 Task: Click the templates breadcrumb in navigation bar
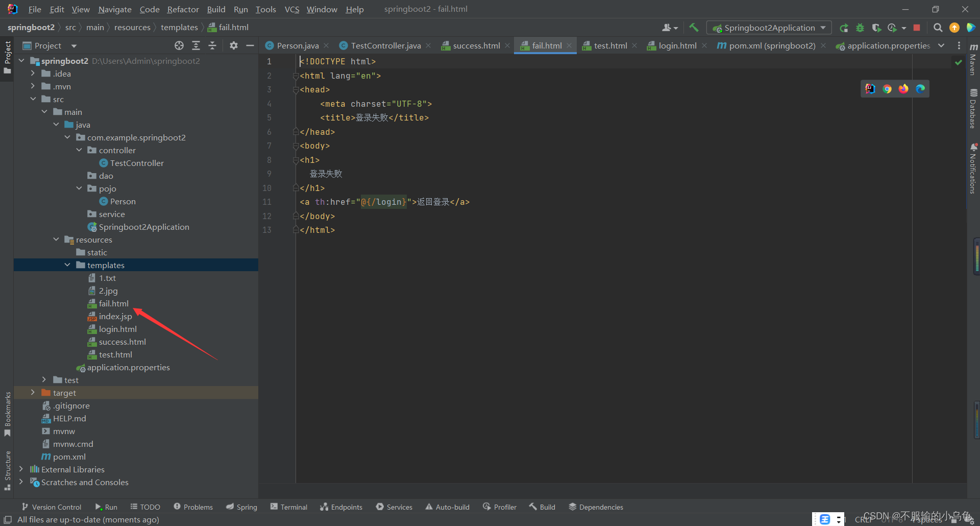coord(179,28)
